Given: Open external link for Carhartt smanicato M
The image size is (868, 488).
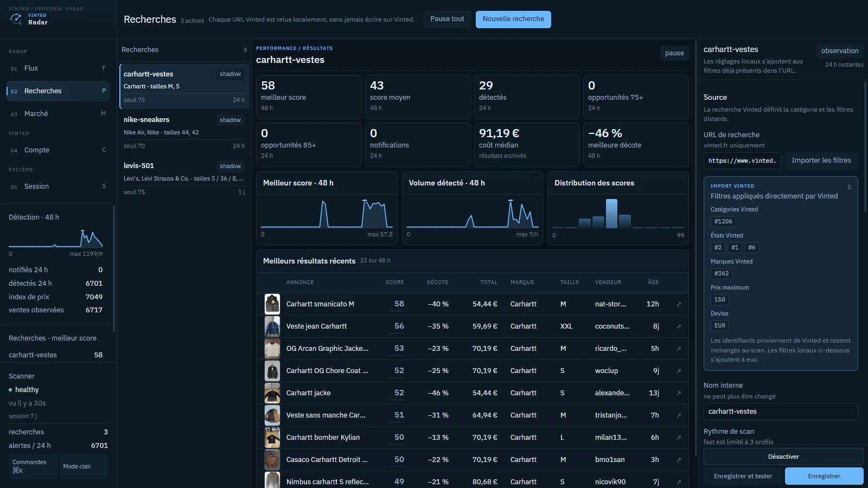Looking at the screenshot, I should pos(679,304).
